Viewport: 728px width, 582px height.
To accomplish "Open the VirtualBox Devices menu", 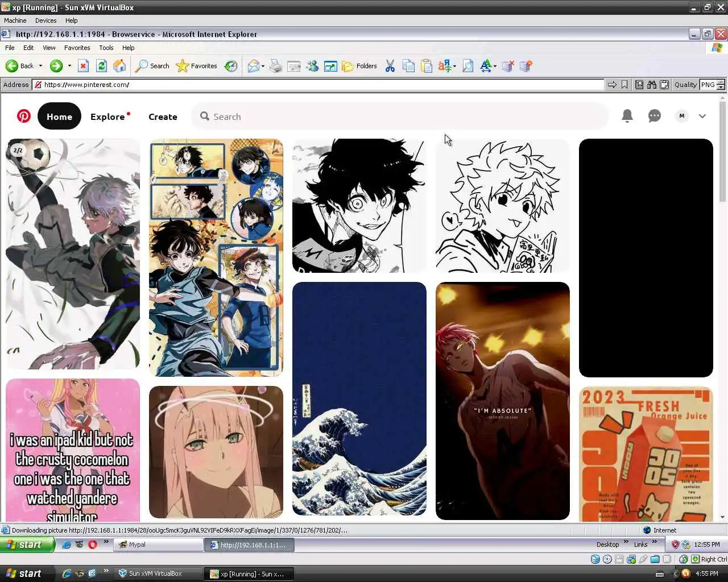I will tap(45, 20).
